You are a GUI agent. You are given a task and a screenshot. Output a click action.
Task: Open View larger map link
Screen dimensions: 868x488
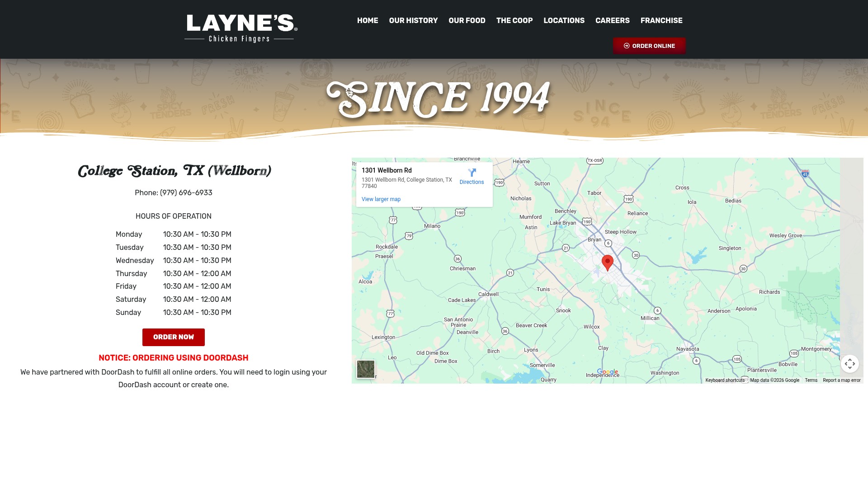click(x=381, y=199)
